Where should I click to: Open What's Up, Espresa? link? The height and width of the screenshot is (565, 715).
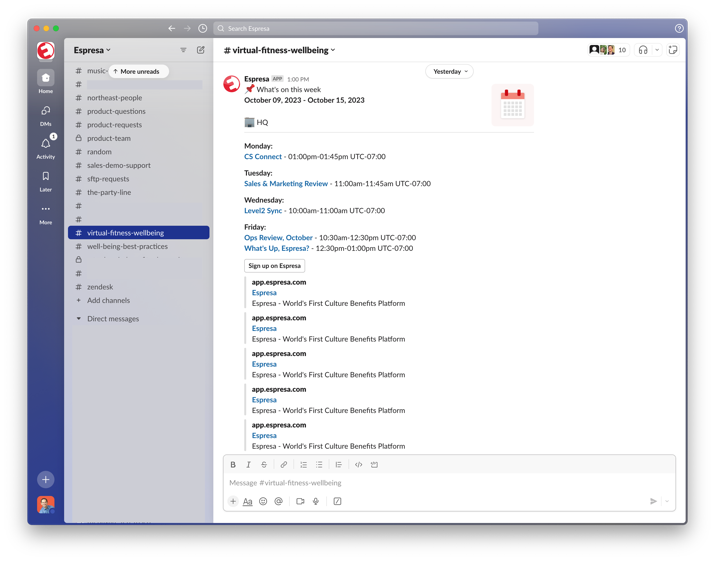pyautogui.click(x=276, y=248)
